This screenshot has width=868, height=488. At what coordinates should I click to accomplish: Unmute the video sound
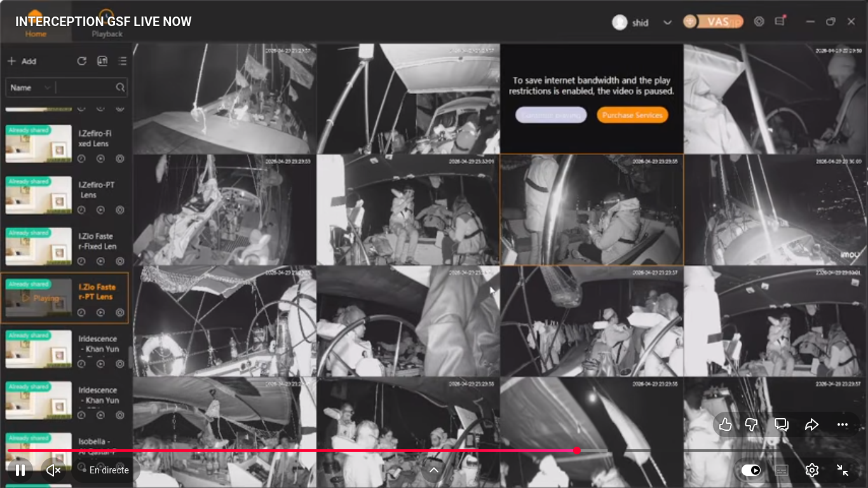54,470
